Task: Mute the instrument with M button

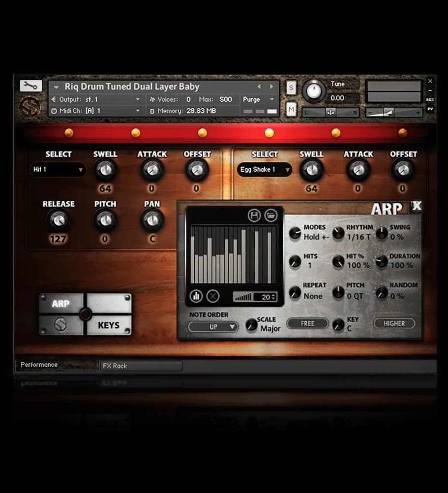Action: pos(291,108)
